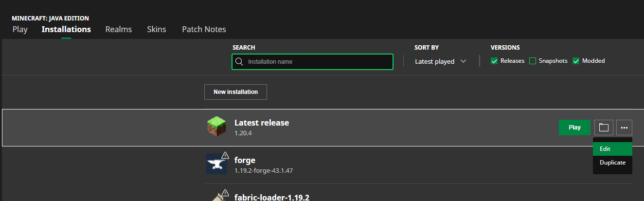
Task: Choose Duplicate in the context menu
Action: point(612,163)
